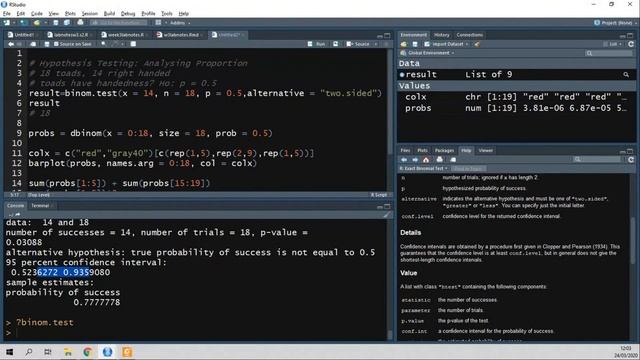Switch to the Plots tab
The width and height of the screenshot is (640, 360).
[x=422, y=151]
